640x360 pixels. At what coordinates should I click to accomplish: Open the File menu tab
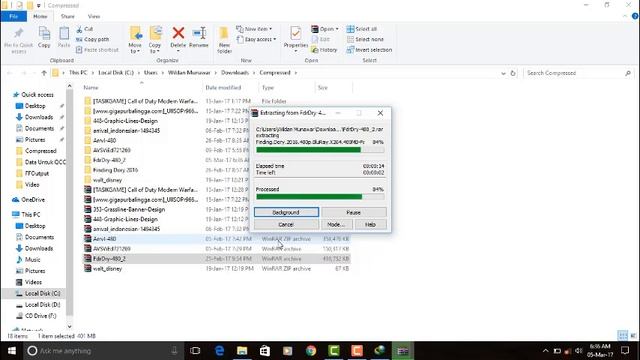pyautogui.click(x=13, y=16)
